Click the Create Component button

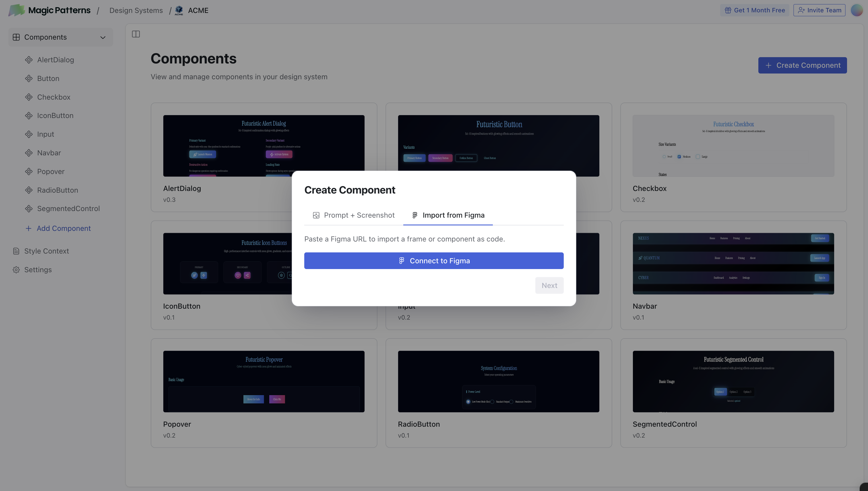pyautogui.click(x=803, y=65)
